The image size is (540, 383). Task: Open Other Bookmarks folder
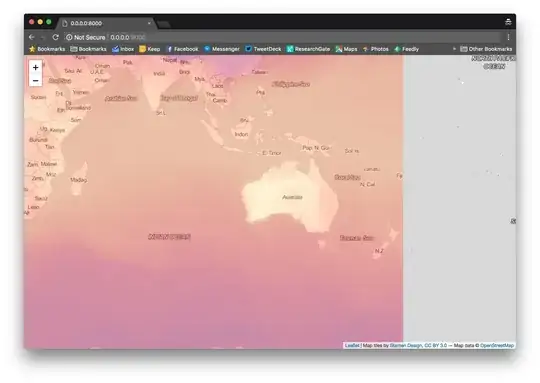click(x=486, y=49)
